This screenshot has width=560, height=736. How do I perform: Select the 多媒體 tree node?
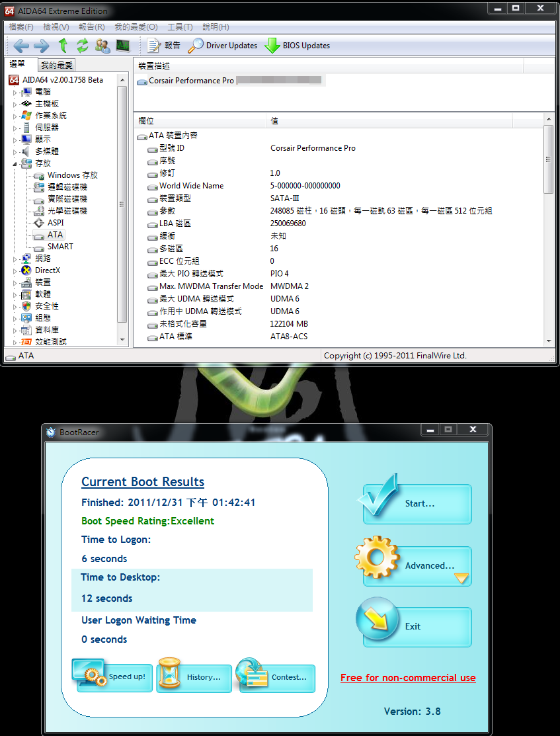coord(47,151)
